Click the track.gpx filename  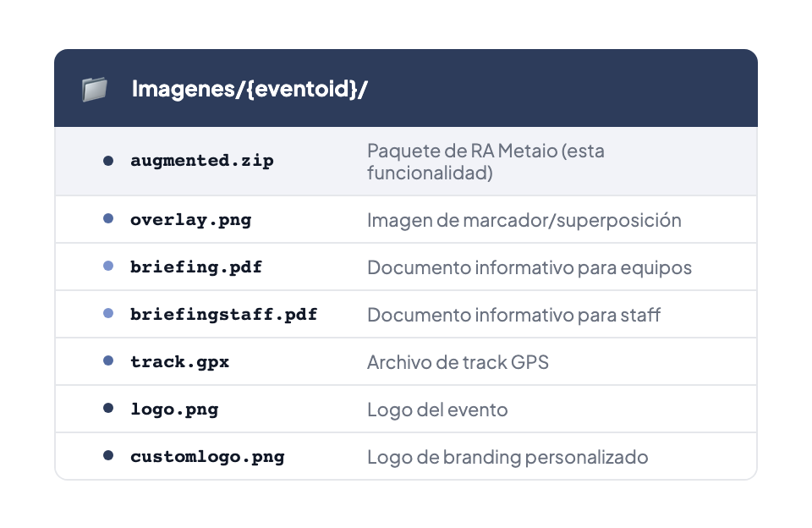click(x=180, y=361)
